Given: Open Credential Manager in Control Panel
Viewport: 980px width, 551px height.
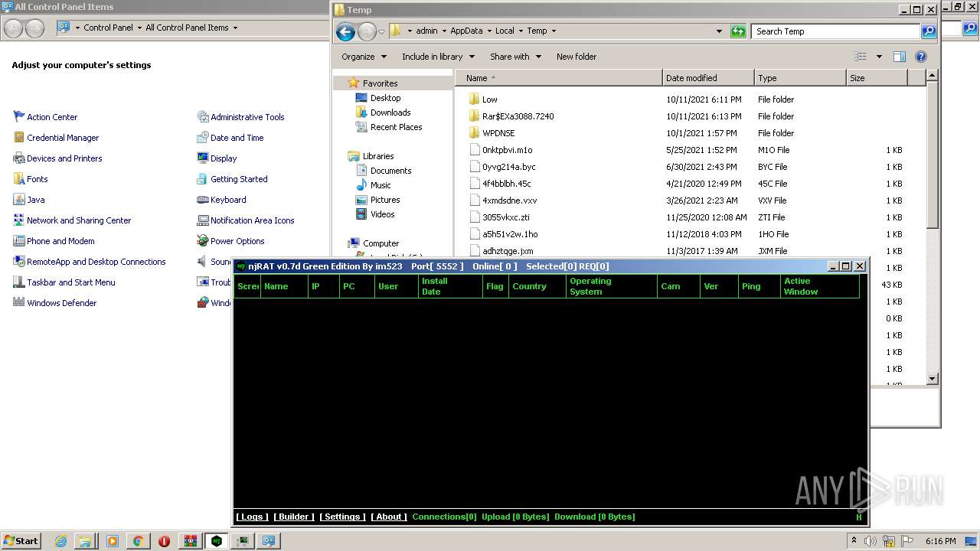Looking at the screenshot, I should pyautogui.click(x=56, y=138).
